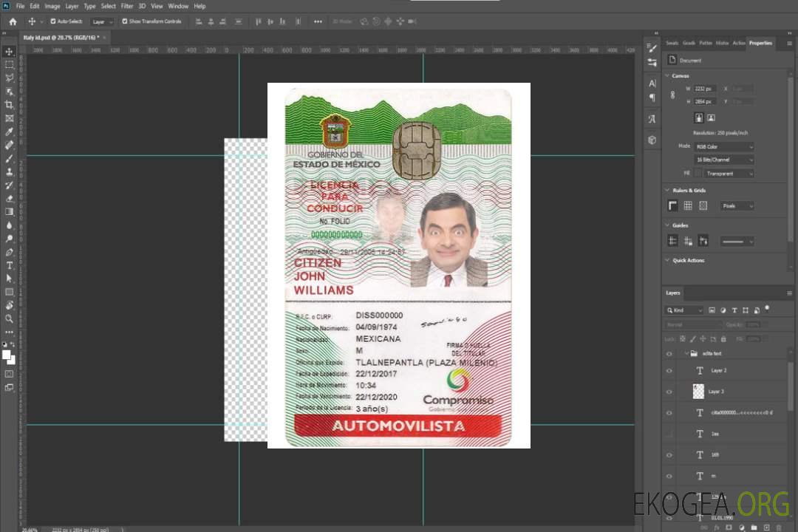The image size is (798, 532).
Task: Open the Window menu
Action: (178, 6)
